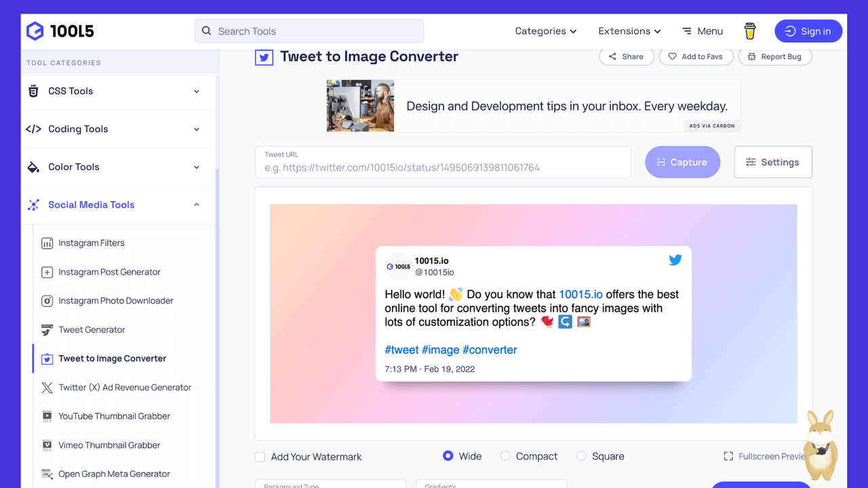This screenshot has width=868, height=488.
Task: Open the Menu in the top bar
Action: click(x=703, y=31)
